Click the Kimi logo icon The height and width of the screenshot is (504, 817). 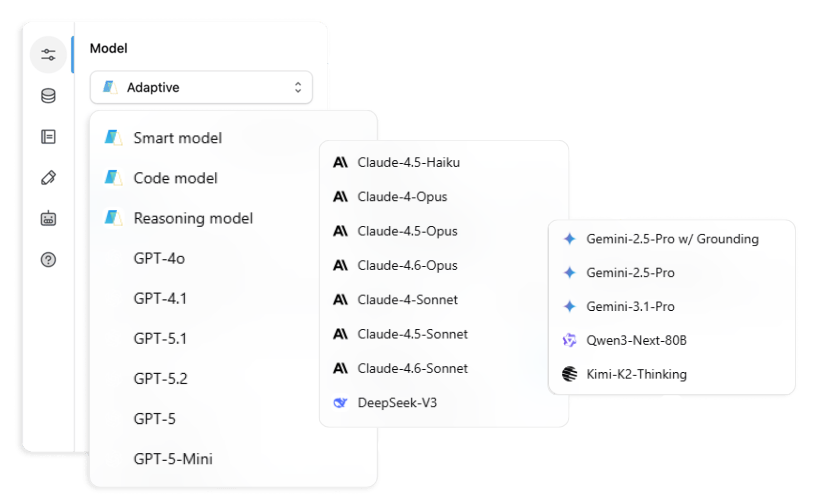570,374
